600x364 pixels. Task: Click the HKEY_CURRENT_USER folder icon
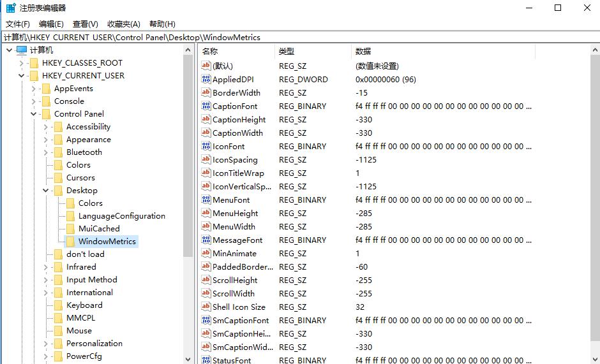tap(34, 76)
